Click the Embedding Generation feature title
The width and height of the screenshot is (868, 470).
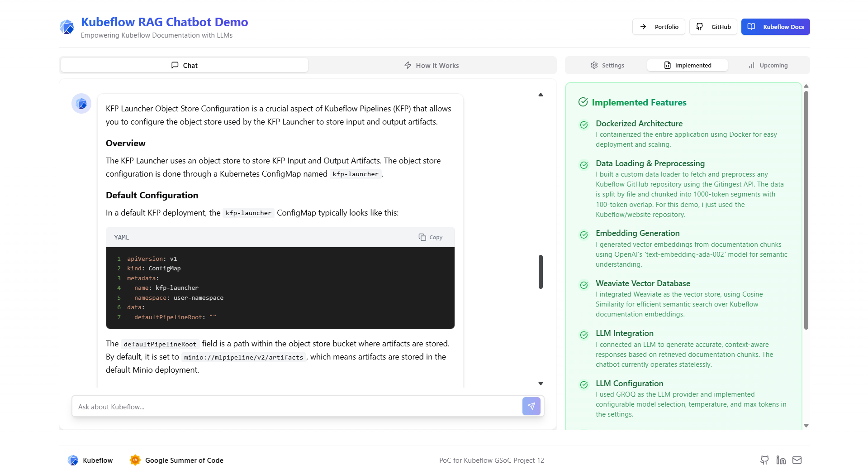(x=637, y=233)
